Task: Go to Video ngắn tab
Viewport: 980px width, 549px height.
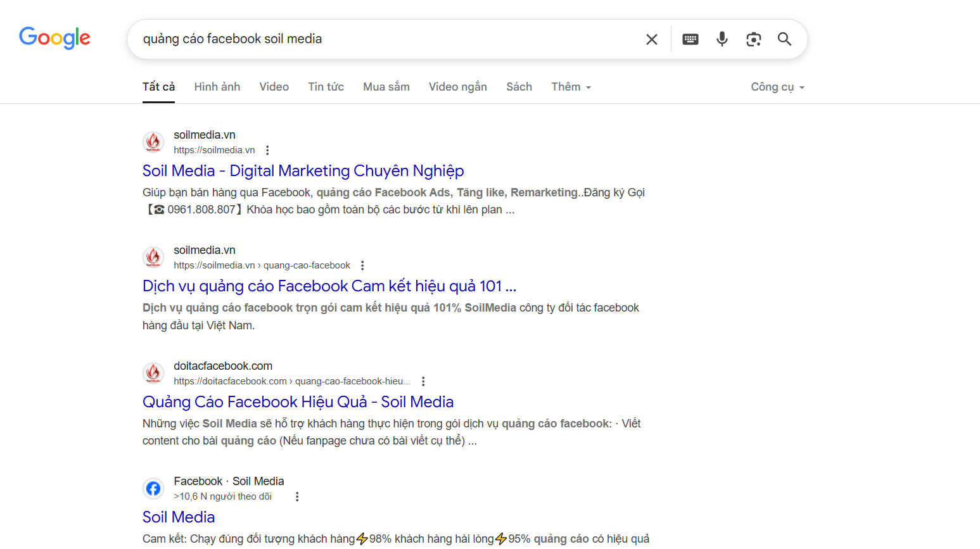Action: point(458,87)
